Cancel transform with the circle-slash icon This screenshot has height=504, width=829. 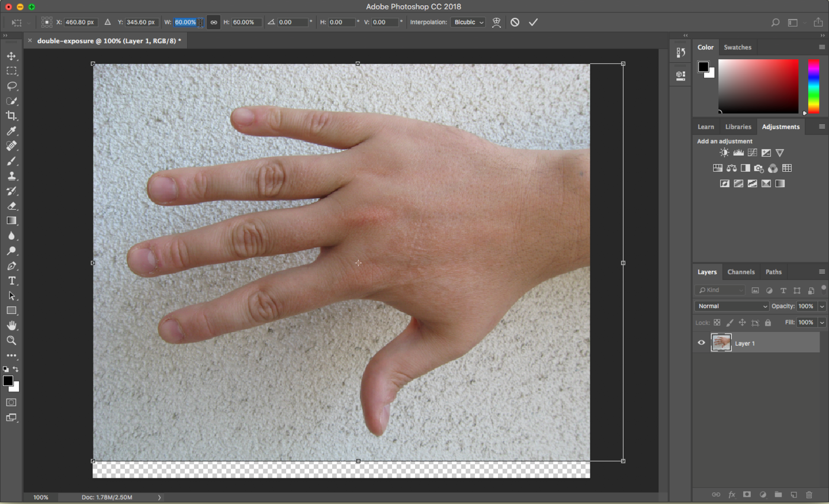pos(515,22)
